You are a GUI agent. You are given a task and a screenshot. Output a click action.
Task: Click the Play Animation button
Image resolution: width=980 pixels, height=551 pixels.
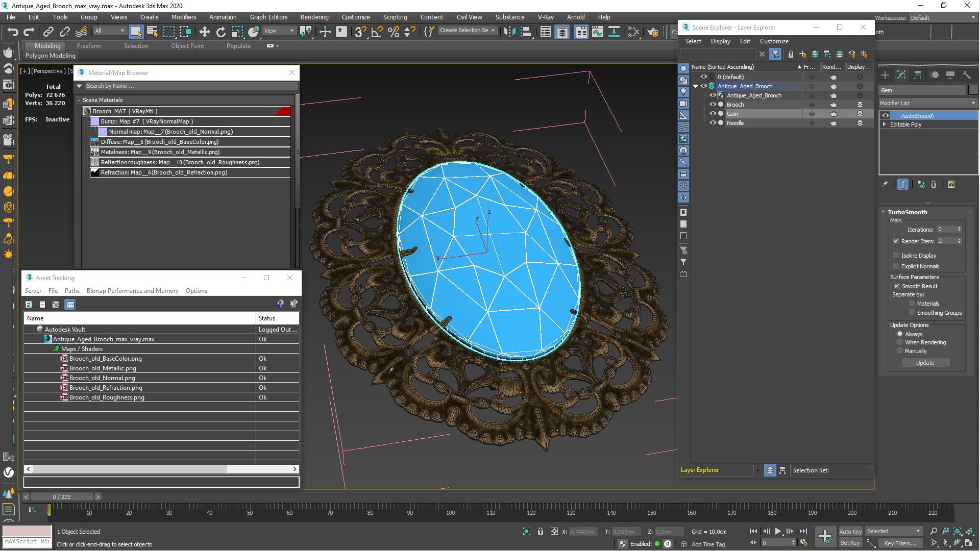[778, 531]
